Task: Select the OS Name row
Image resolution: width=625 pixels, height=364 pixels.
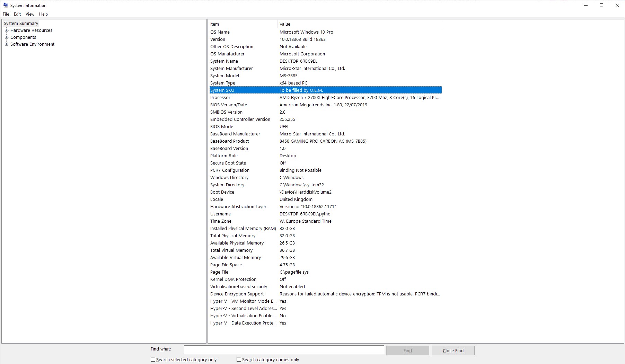Action: pos(243,32)
